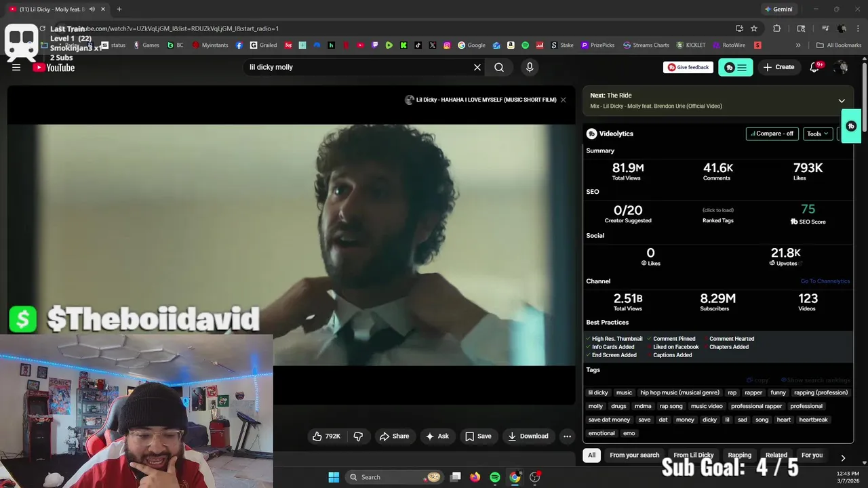This screenshot has width=868, height=488.
Task: Open the All Bookmarks folder
Action: click(839, 45)
